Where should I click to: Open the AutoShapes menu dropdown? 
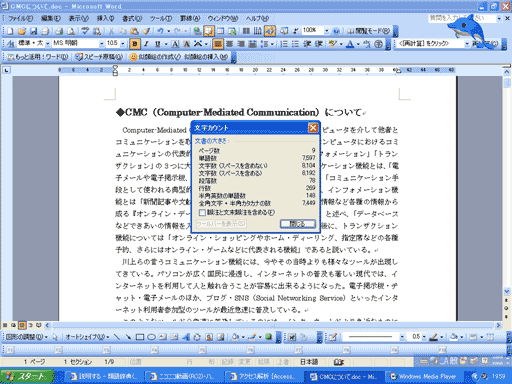(x=87, y=337)
